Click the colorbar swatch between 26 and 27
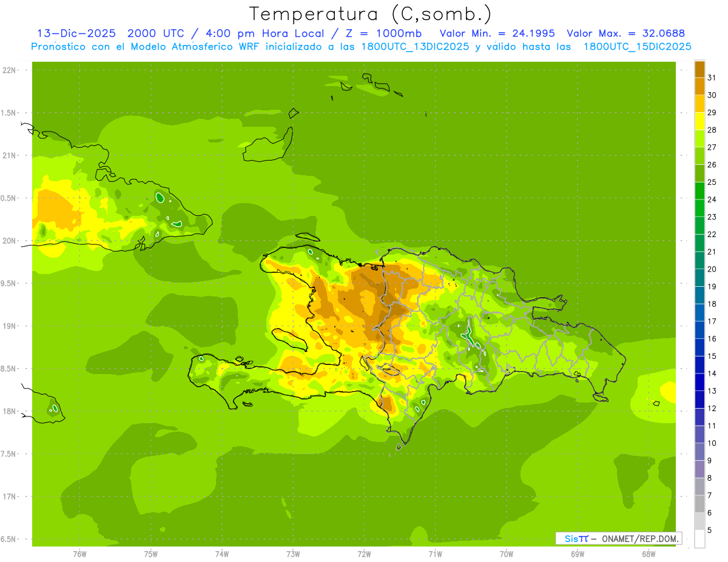The height and width of the screenshot is (562, 728). pyautogui.click(x=700, y=156)
